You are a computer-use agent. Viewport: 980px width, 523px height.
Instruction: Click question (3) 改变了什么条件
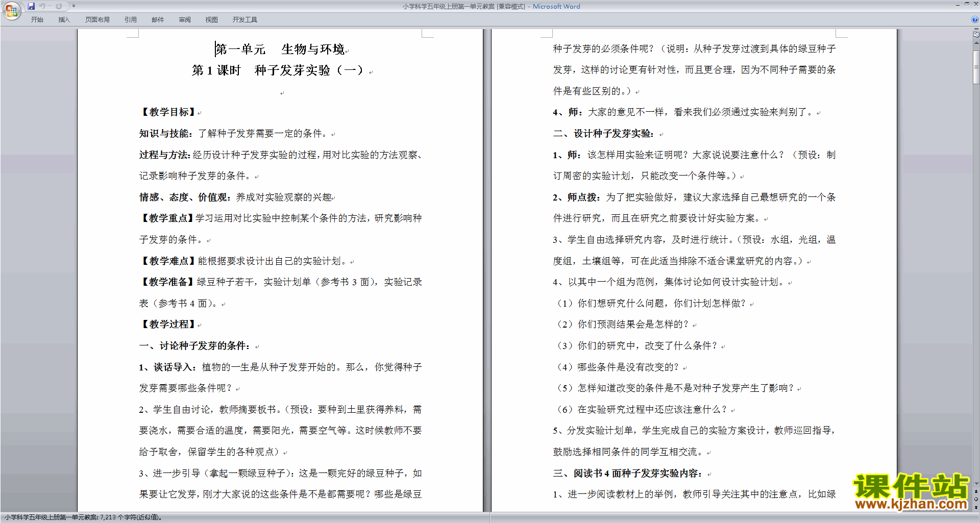click(x=636, y=346)
